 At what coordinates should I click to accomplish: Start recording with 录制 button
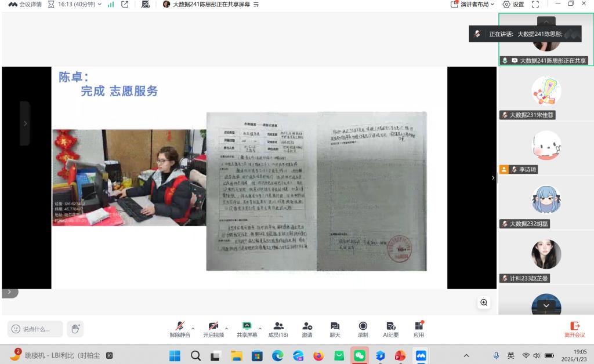pyautogui.click(x=363, y=329)
